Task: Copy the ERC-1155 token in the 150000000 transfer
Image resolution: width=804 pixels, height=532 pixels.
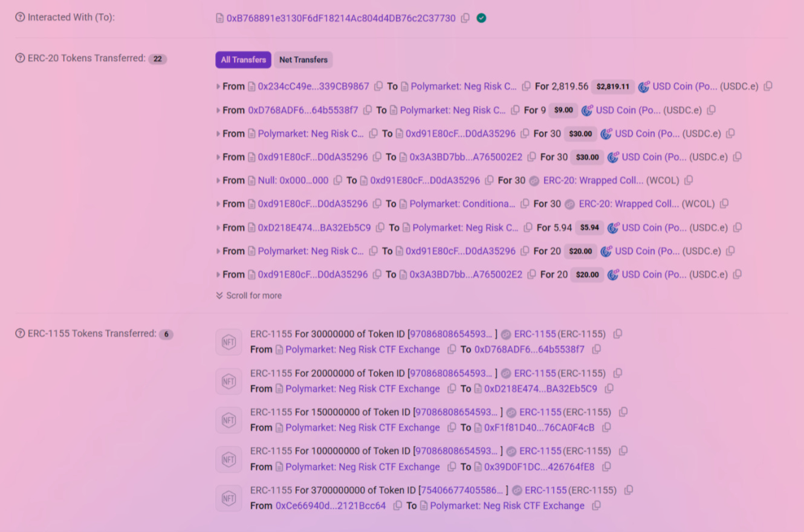Action: (x=623, y=412)
